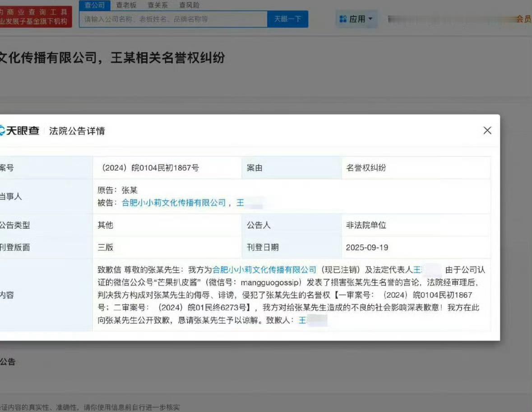Select the 名誉权纠纷 case cause value
This screenshot has height=412, width=532.
pyautogui.click(x=366, y=168)
